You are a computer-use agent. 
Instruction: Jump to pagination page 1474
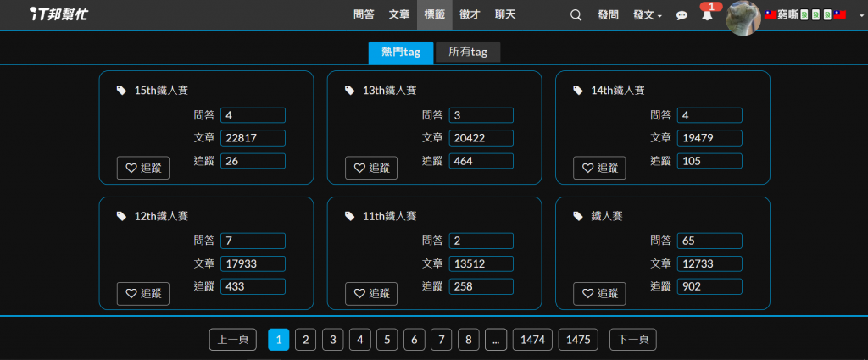point(532,340)
